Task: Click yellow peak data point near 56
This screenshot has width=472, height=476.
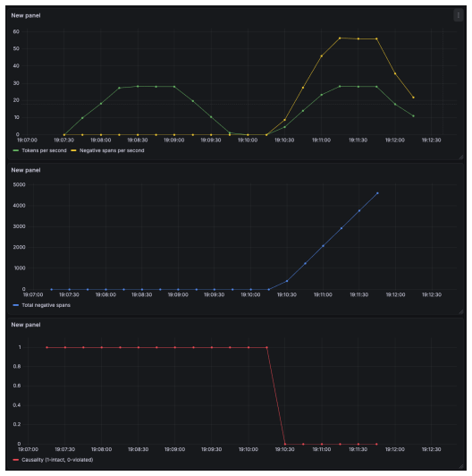Action: click(340, 38)
